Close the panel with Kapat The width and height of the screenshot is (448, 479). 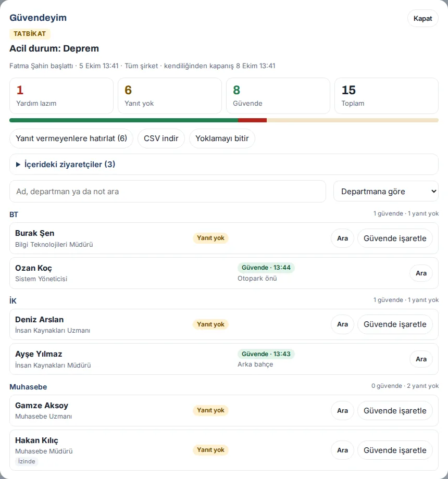(422, 18)
